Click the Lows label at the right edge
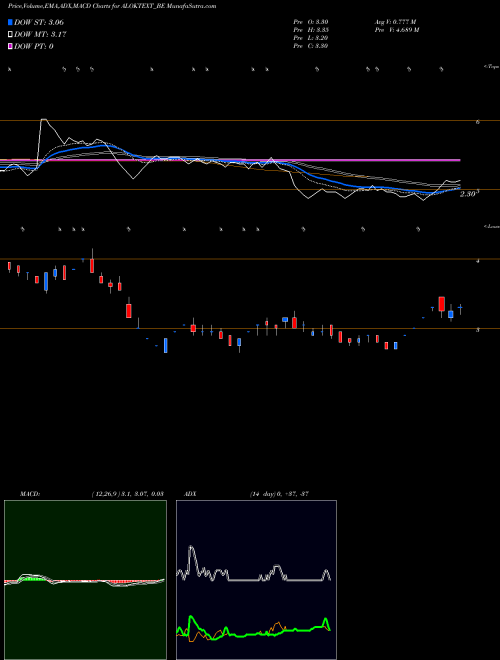The width and height of the screenshot is (500, 660). click(x=491, y=227)
